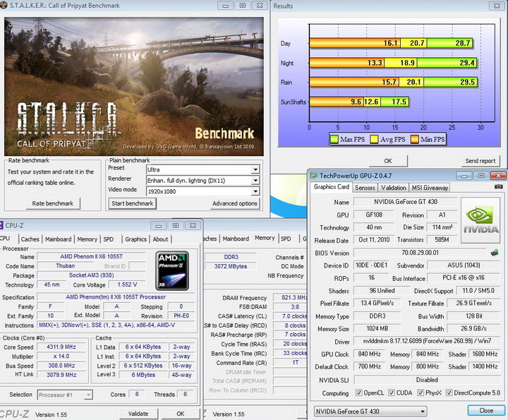Click the orange Min FPS legend swatch

click(414, 139)
